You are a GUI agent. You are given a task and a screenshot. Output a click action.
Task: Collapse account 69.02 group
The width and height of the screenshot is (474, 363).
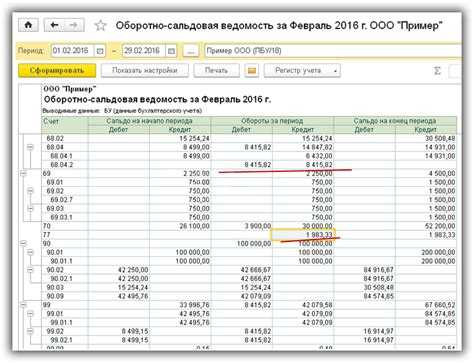[30, 191]
